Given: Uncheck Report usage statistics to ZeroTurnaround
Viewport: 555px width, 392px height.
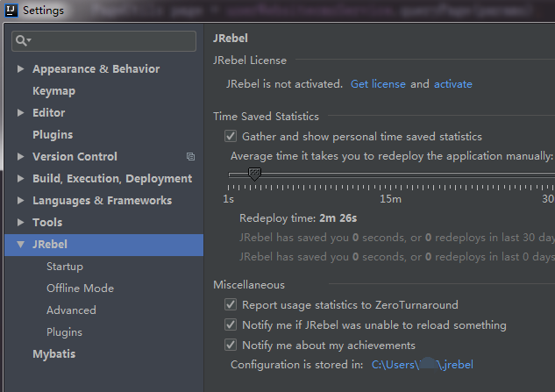Looking at the screenshot, I should [x=231, y=305].
